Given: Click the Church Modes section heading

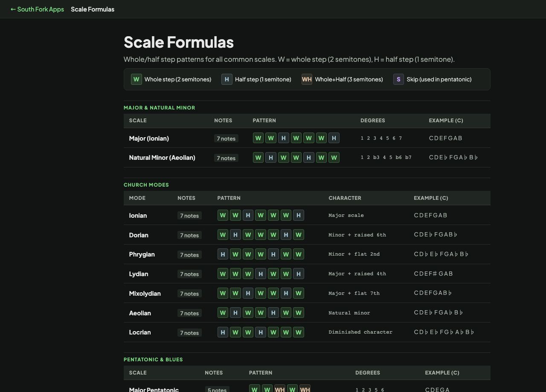Looking at the screenshot, I should tap(146, 184).
